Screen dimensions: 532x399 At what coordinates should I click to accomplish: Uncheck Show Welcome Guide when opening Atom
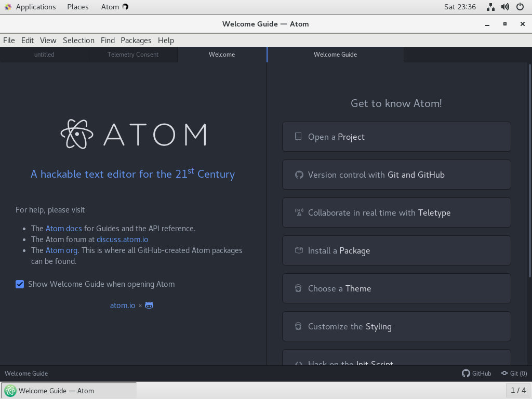click(20, 284)
